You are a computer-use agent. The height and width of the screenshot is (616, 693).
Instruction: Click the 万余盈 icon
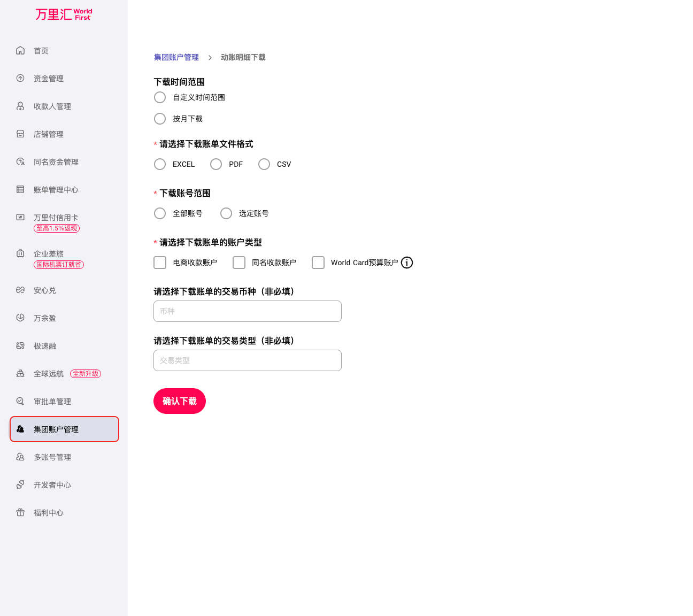point(20,318)
